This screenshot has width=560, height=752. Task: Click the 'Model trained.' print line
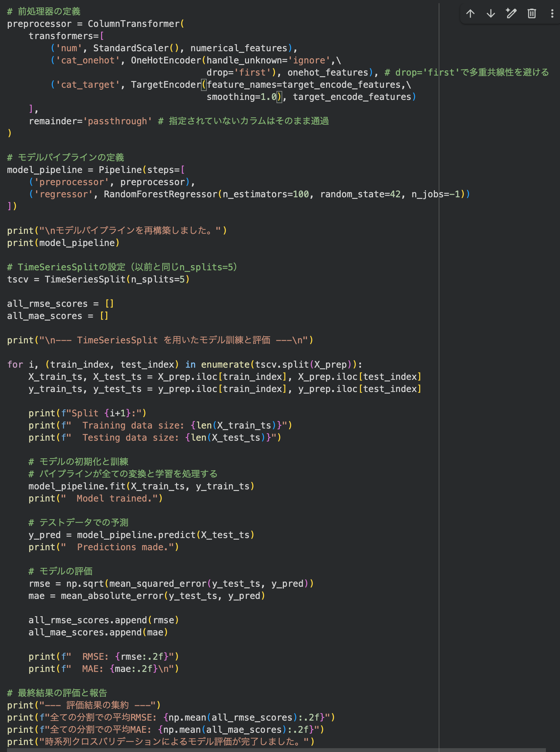pos(96,498)
